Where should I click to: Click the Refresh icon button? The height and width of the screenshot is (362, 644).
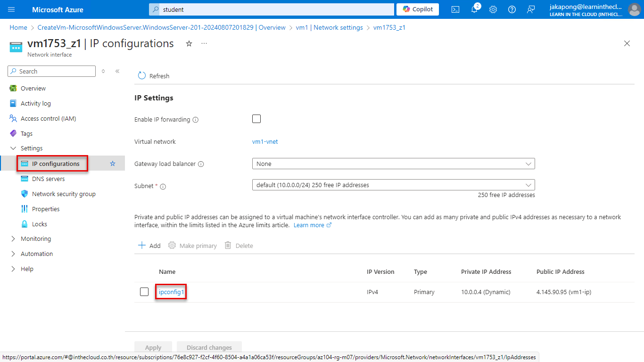pyautogui.click(x=142, y=75)
